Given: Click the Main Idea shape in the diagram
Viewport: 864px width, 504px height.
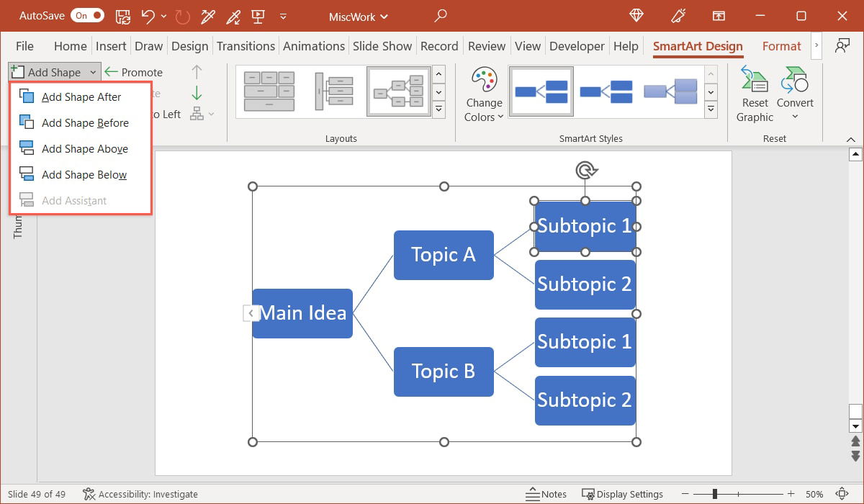Looking at the screenshot, I should [302, 312].
